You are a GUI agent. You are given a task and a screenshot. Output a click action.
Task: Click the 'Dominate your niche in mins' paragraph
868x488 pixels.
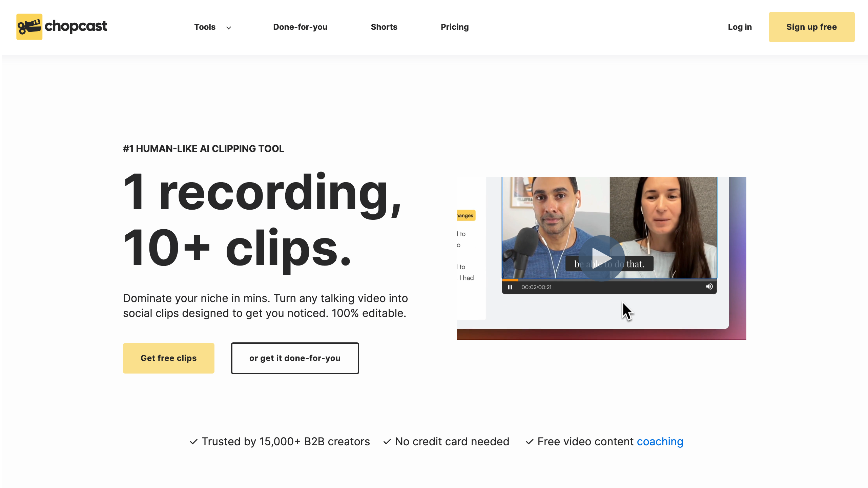[x=265, y=306]
